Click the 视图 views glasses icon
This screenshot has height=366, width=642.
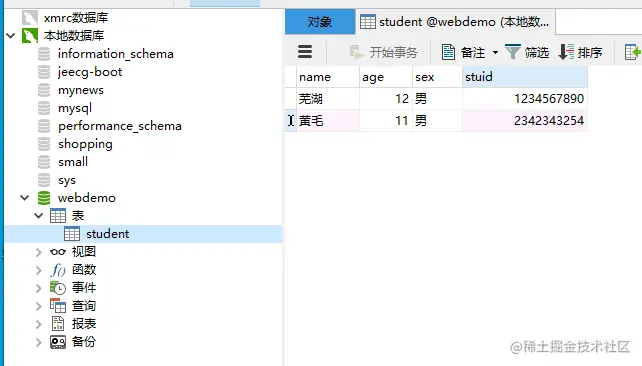click(58, 252)
